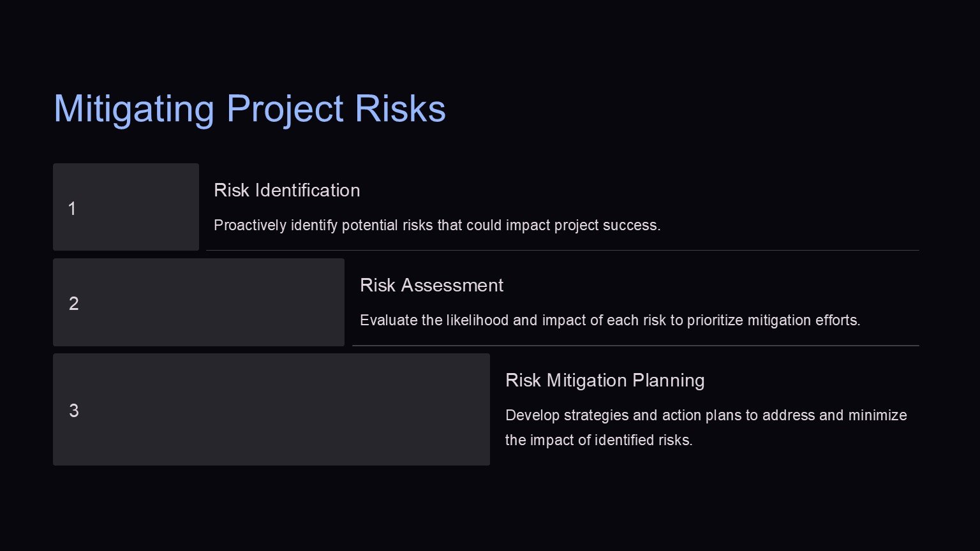Select the "Risk Assessment" heading
This screenshot has width=980, height=551.
pyautogui.click(x=431, y=285)
